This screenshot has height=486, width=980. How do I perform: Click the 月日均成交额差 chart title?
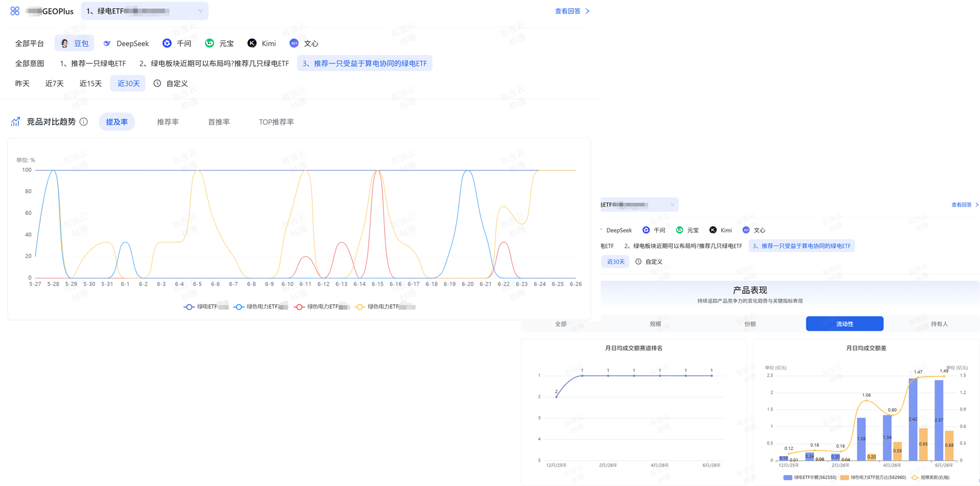point(866,348)
